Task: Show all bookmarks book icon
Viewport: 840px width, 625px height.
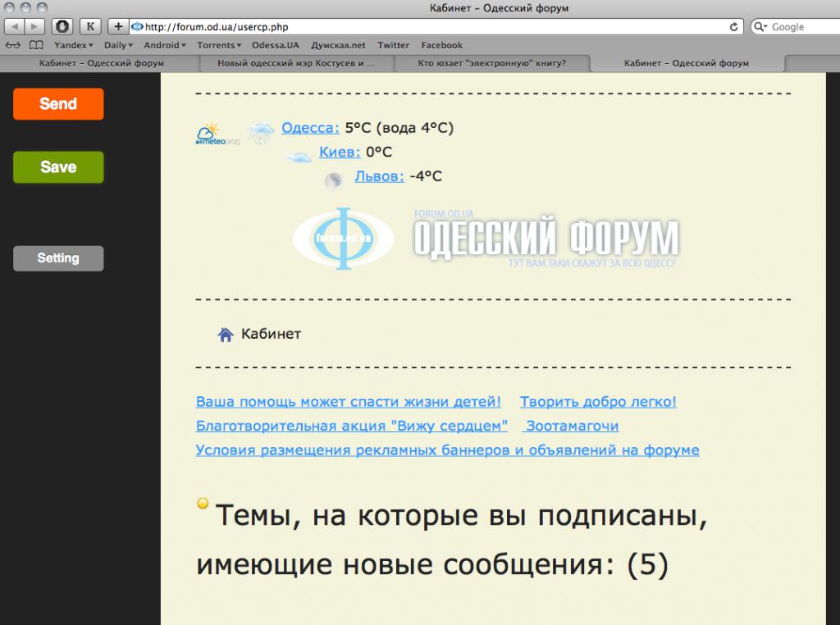Action: [36, 45]
